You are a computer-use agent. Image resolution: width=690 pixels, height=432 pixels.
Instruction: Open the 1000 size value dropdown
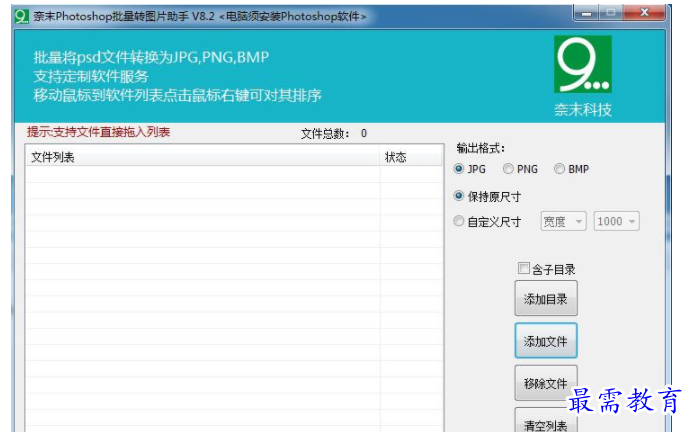click(617, 221)
